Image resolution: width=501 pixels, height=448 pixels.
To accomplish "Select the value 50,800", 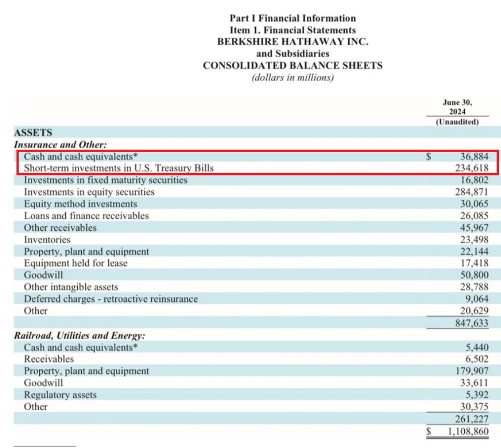I will 474,275.
